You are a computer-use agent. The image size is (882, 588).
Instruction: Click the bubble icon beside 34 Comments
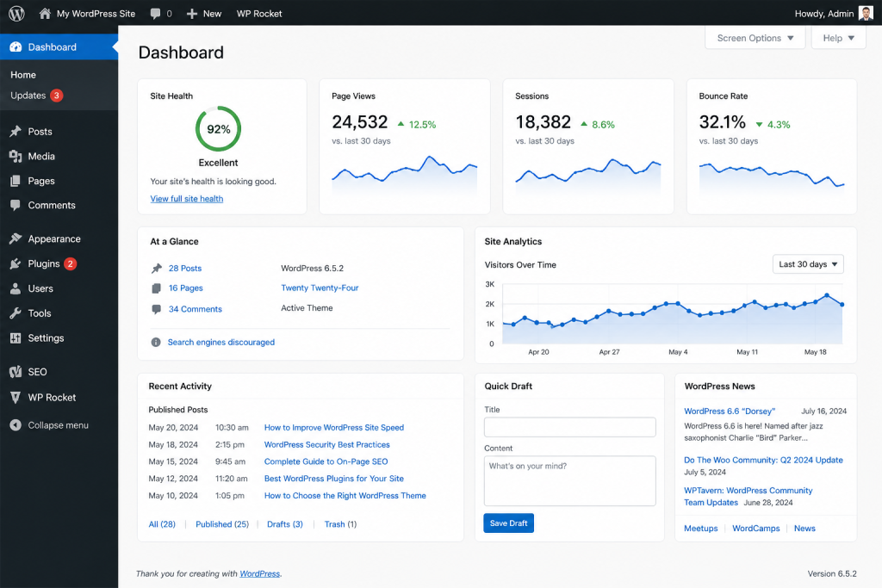[157, 309]
